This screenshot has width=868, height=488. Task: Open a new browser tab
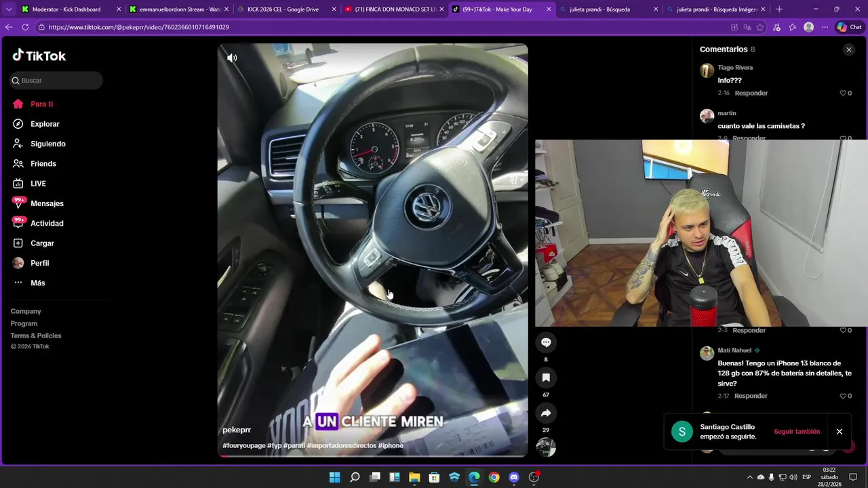(779, 9)
